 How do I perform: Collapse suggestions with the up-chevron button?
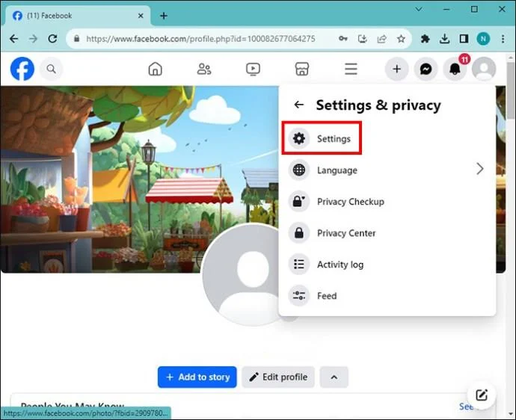coord(334,377)
